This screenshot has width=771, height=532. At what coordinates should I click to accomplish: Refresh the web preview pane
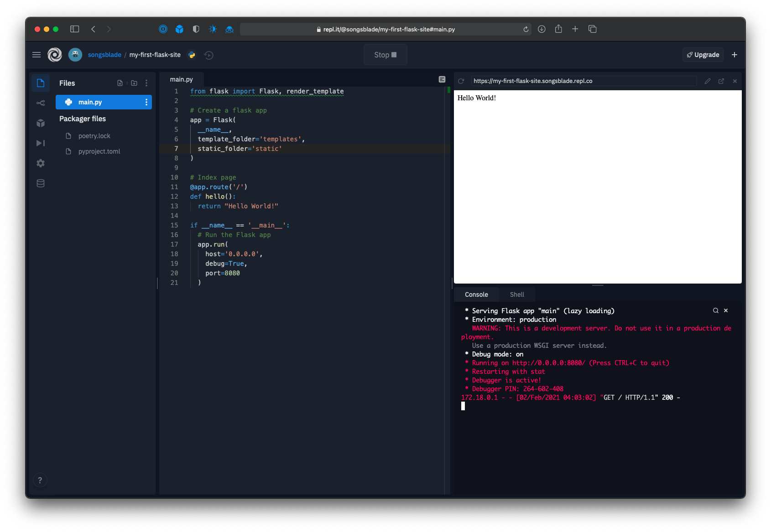[x=461, y=81]
